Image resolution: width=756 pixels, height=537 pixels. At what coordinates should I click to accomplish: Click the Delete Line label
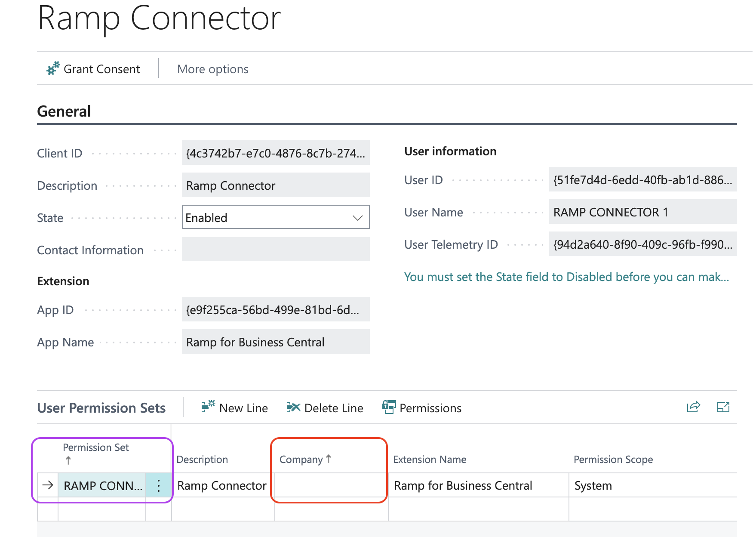(334, 408)
